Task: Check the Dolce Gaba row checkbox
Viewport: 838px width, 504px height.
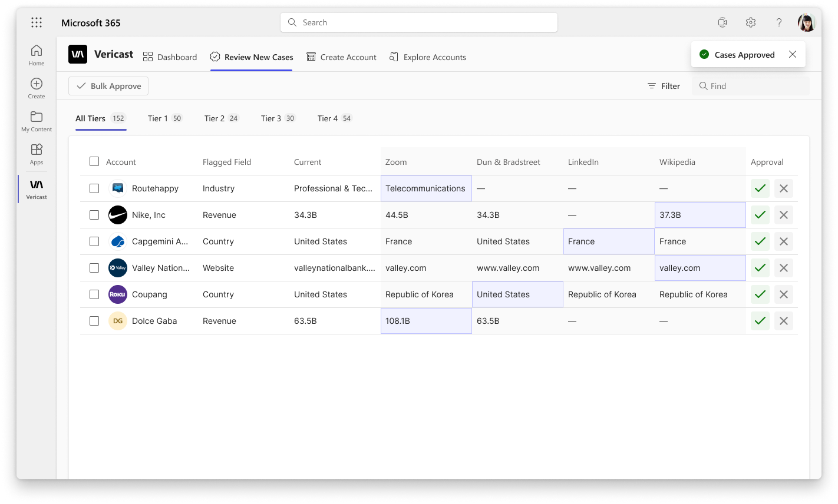Action: tap(94, 321)
